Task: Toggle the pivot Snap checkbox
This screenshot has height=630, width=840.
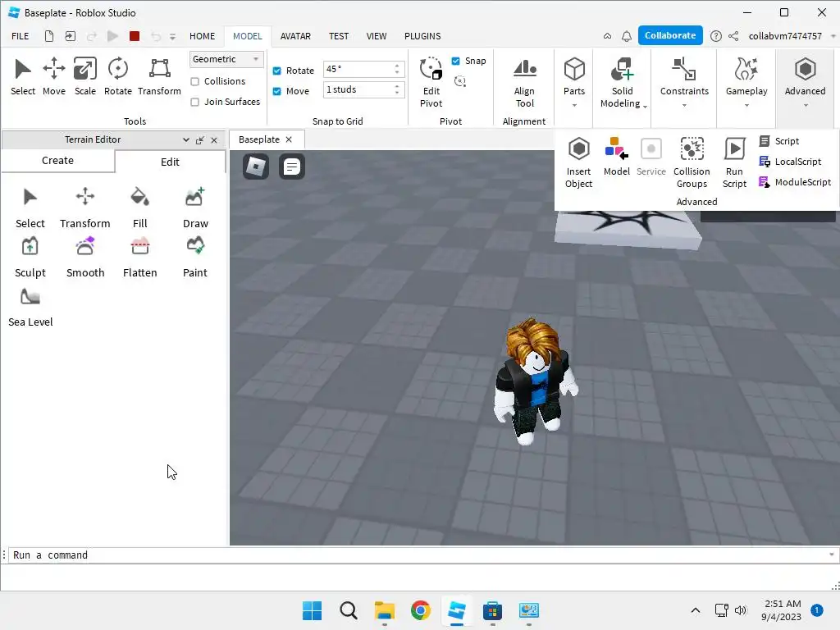Action: (x=455, y=61)
